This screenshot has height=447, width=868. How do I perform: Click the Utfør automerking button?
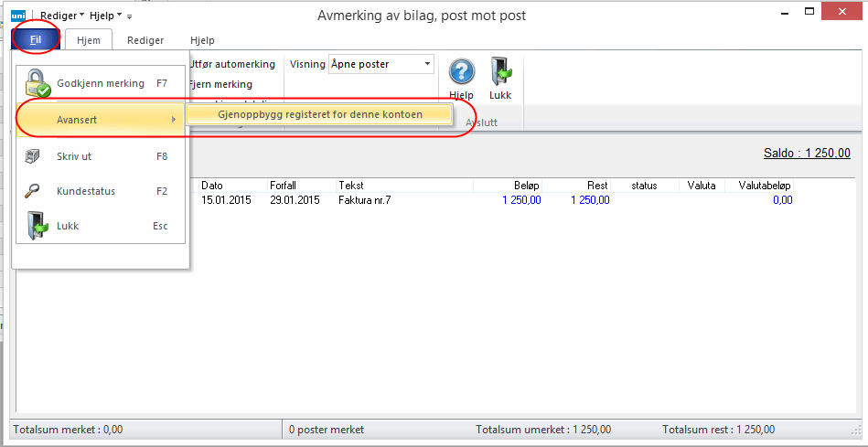click(231, 64)
